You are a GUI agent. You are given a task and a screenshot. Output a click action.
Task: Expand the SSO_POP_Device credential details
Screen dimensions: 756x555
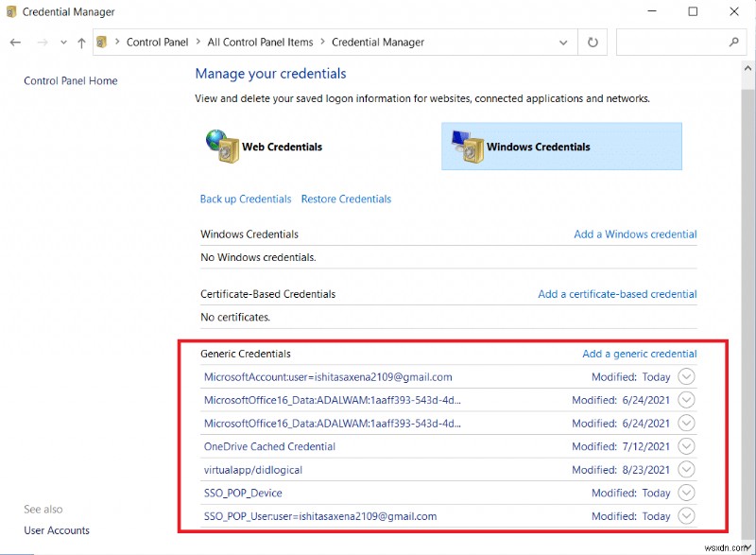tap(688, 493)
